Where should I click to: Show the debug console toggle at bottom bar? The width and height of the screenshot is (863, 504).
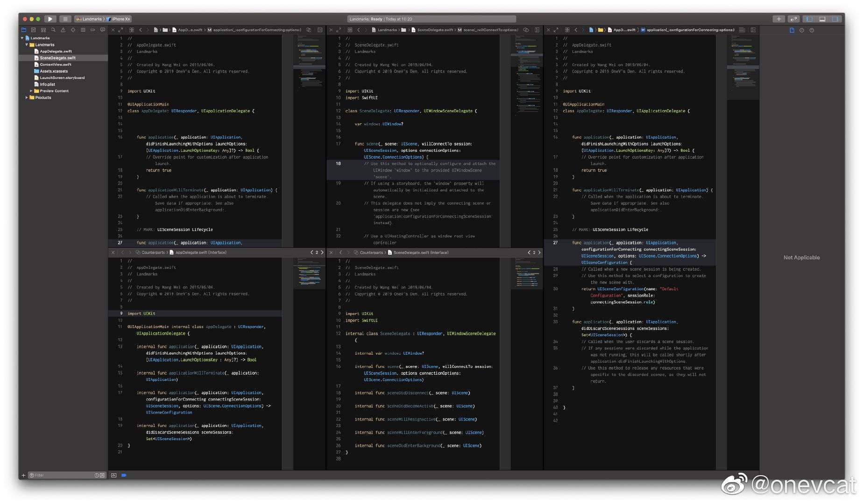coord(113,476)
